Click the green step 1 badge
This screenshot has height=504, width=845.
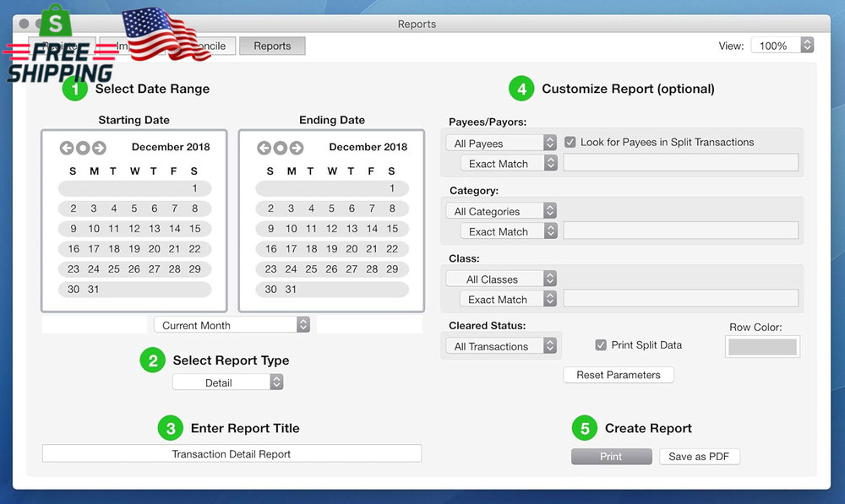[x=75, y=88]
